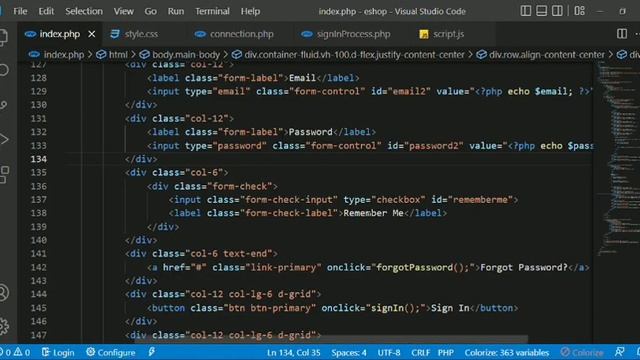Click "col-6 text-end" class value
The height and width of the screenshot is (360, 640).
(x=229, y=253)
